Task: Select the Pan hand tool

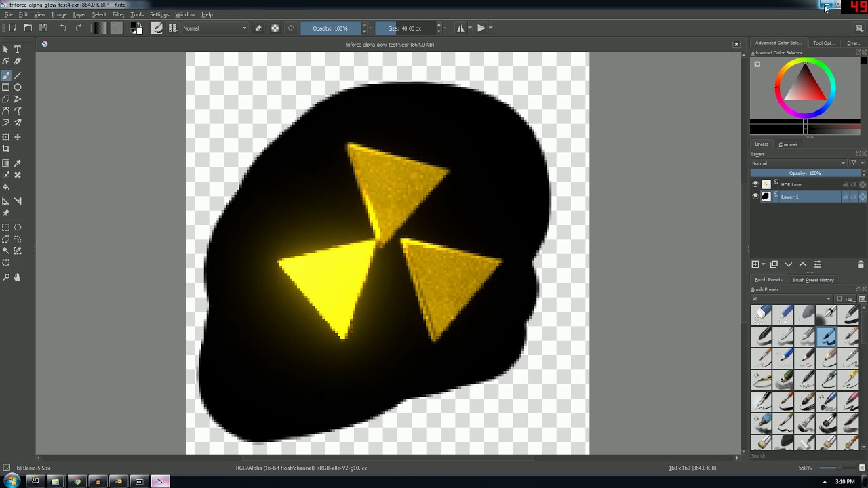Action: tap(18, 277)
